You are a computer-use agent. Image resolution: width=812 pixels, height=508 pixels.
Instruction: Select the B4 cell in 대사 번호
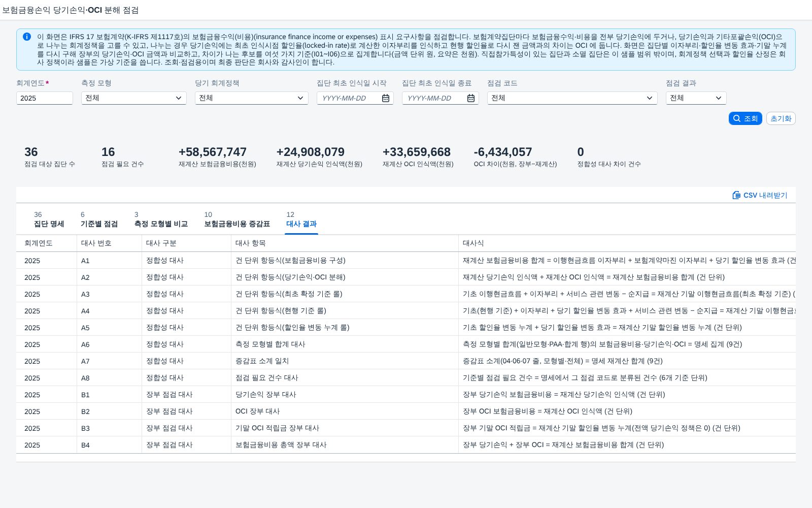tap(110, 445)
